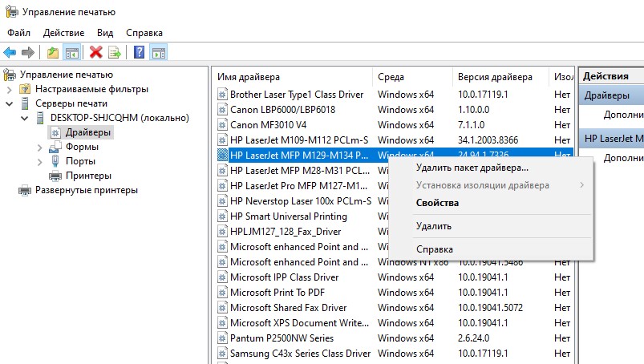Click the HP Smart Universal Printing icon
Image resolution: width=644 pixels, height=364 pixels.
222,216
